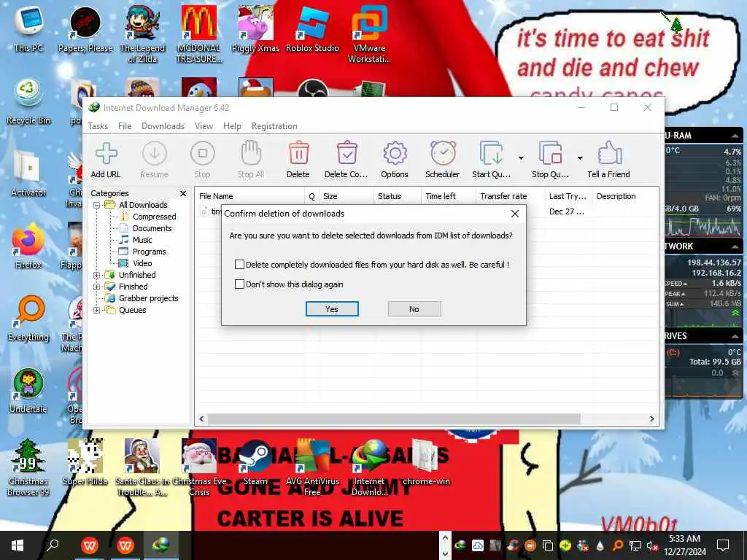Open the Scheduler clock icon

[443, 153]
